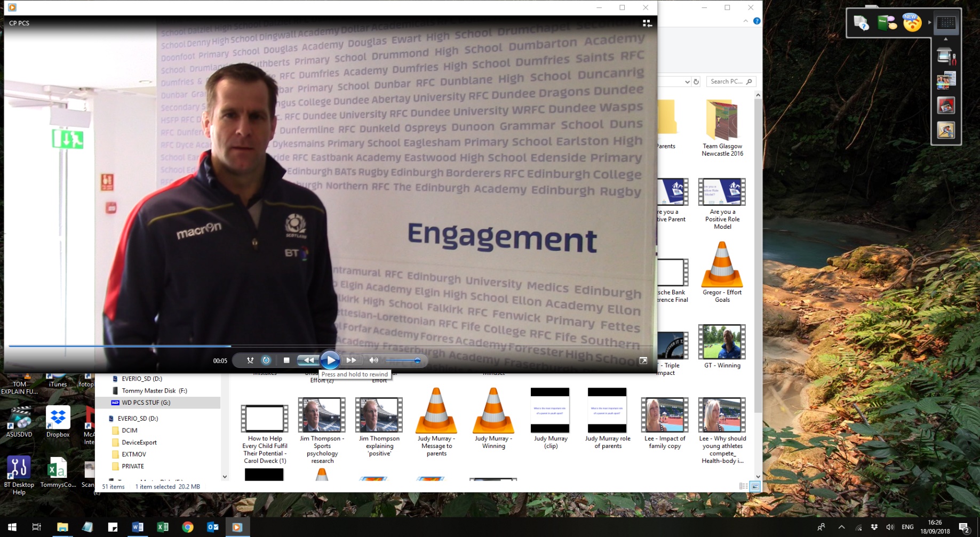The image size is (980, 537).
Task: Select Are you a Positive Role Model video
Action: pos(722,204)
